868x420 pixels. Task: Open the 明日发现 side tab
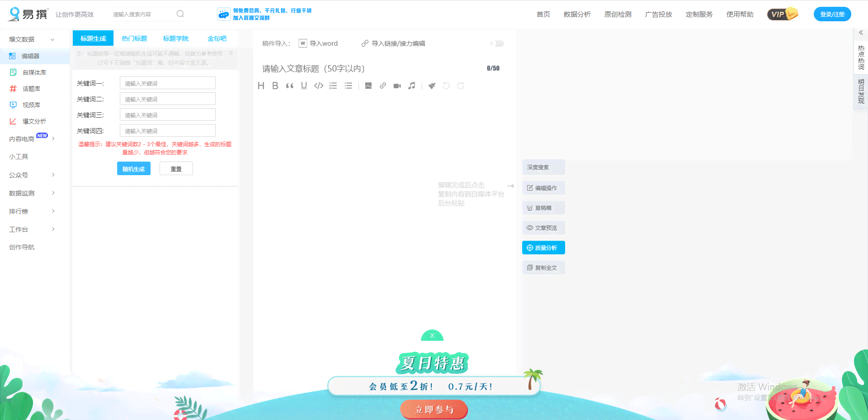pos(861,91)
